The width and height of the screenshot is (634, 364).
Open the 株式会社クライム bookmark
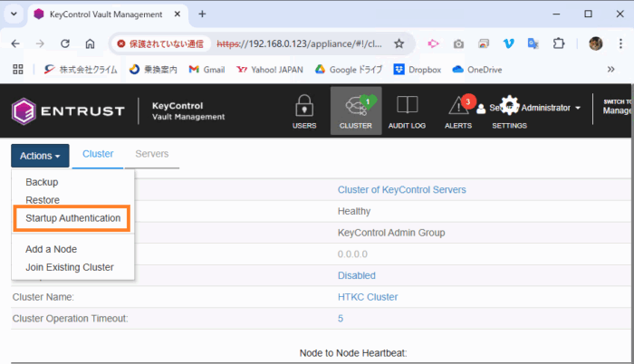click(x=81, y=70)
